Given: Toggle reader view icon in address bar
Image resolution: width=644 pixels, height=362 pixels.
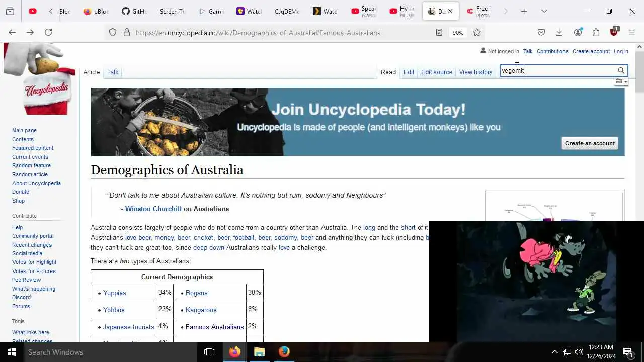Looking at the screenshot, I should point(439,32).
